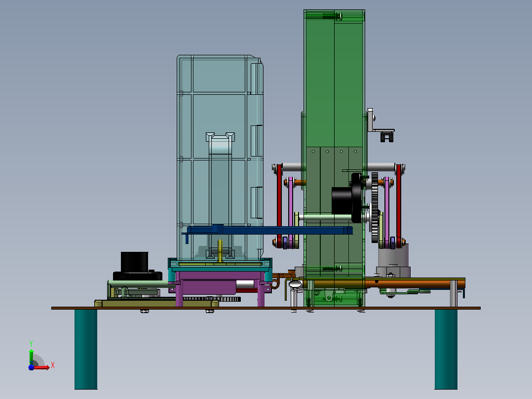Select the right teal support leg

pyautogui.click(x=446, y=349)
